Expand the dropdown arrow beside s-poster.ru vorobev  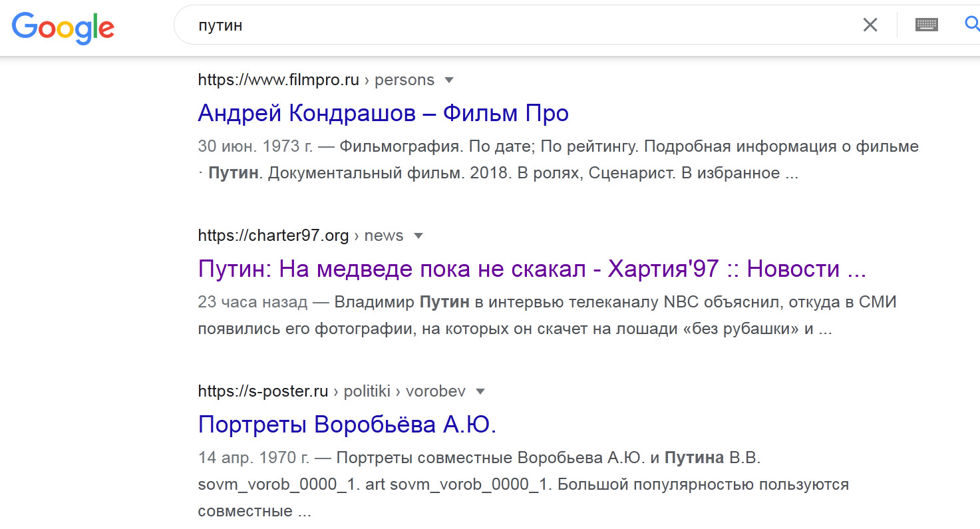[x=480, y=392]
